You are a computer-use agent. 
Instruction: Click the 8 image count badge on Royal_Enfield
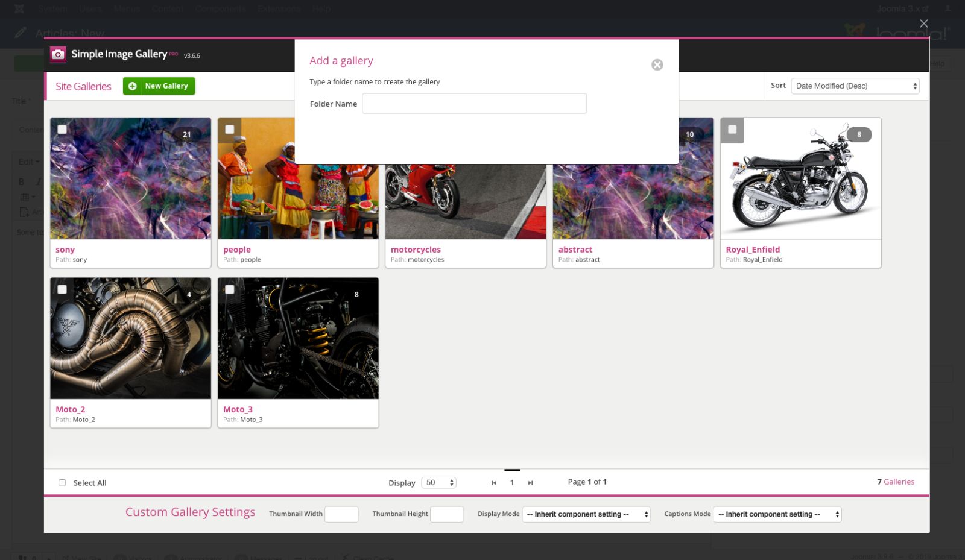(x=859, y=134)
